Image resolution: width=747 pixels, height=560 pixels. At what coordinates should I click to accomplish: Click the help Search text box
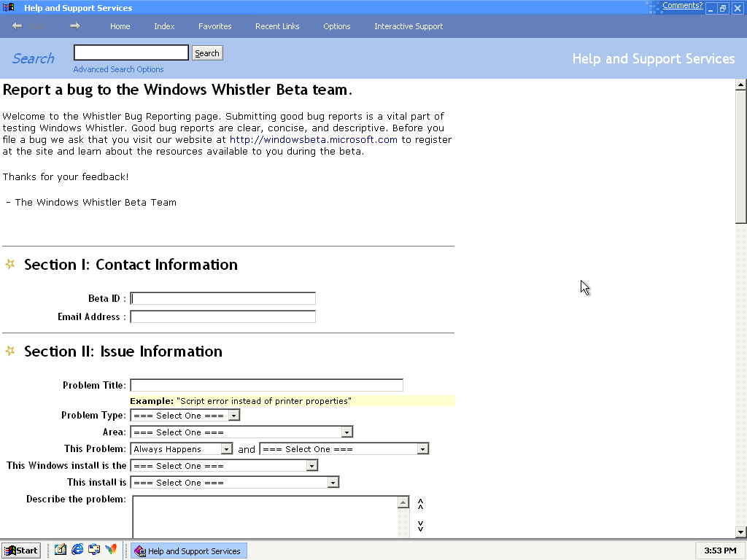(x=131, y=52)
